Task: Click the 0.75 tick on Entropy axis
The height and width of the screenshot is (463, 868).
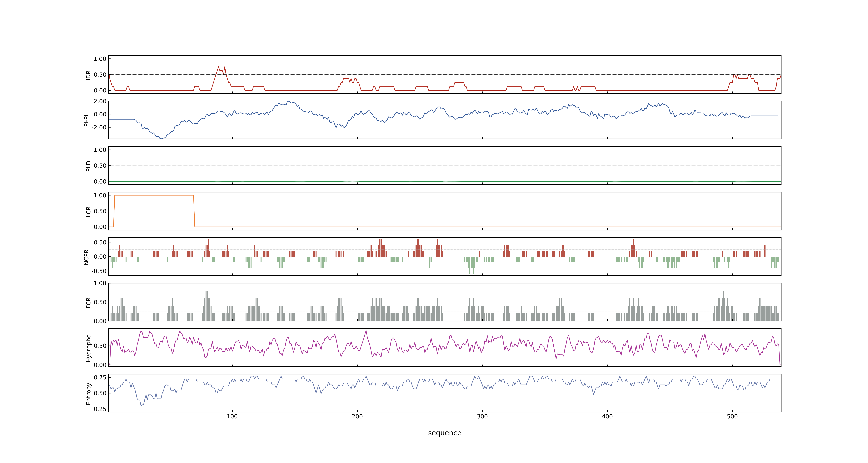Action: click(100, 377)
